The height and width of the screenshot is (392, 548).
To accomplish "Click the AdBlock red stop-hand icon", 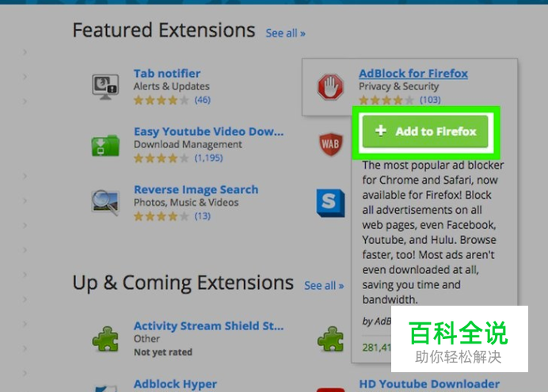I will click(x=330, y=86).
